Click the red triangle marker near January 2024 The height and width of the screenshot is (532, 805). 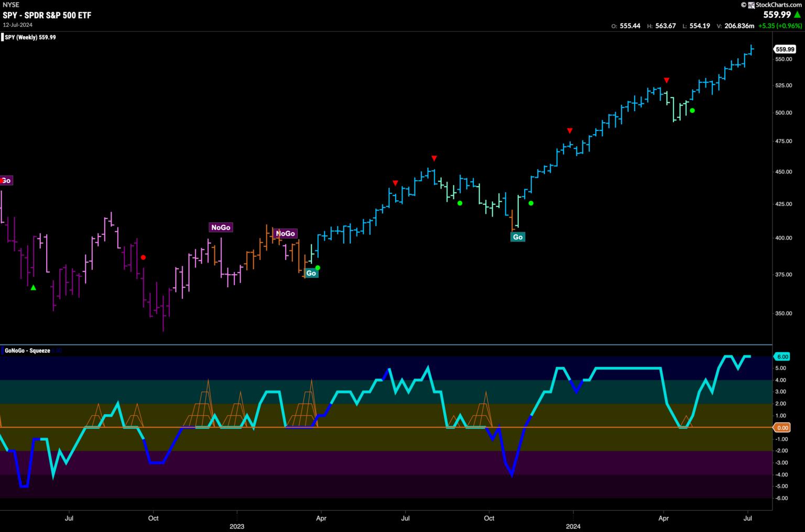(570, 131)
